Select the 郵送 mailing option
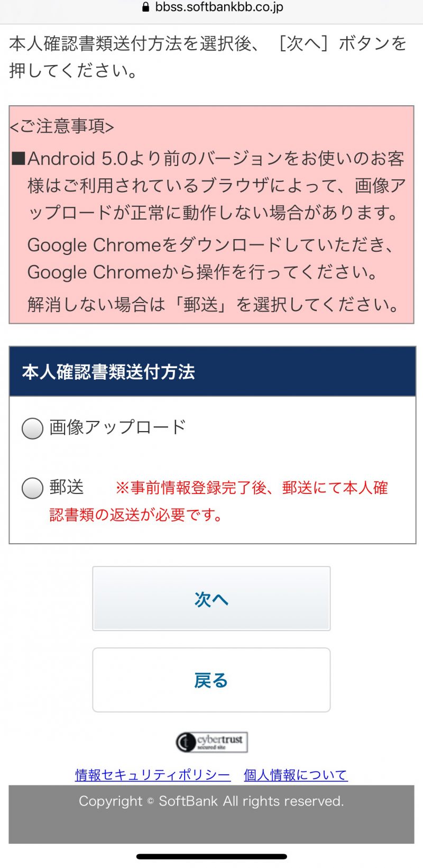The image size is (423, 868). (x=32, y=488)
